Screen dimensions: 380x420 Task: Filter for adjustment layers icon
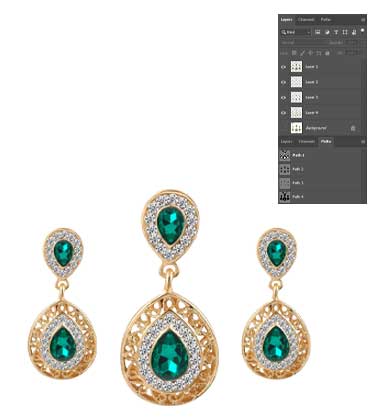point(327,32)
